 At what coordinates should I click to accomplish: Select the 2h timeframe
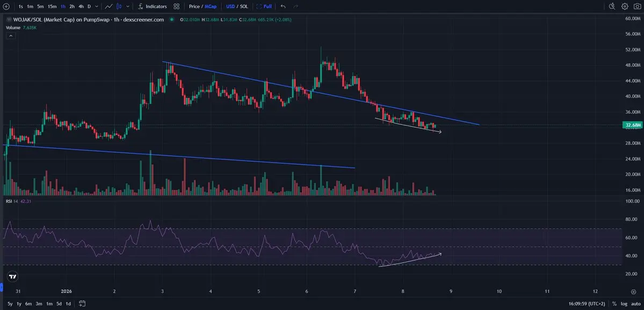tap(72, 6)
